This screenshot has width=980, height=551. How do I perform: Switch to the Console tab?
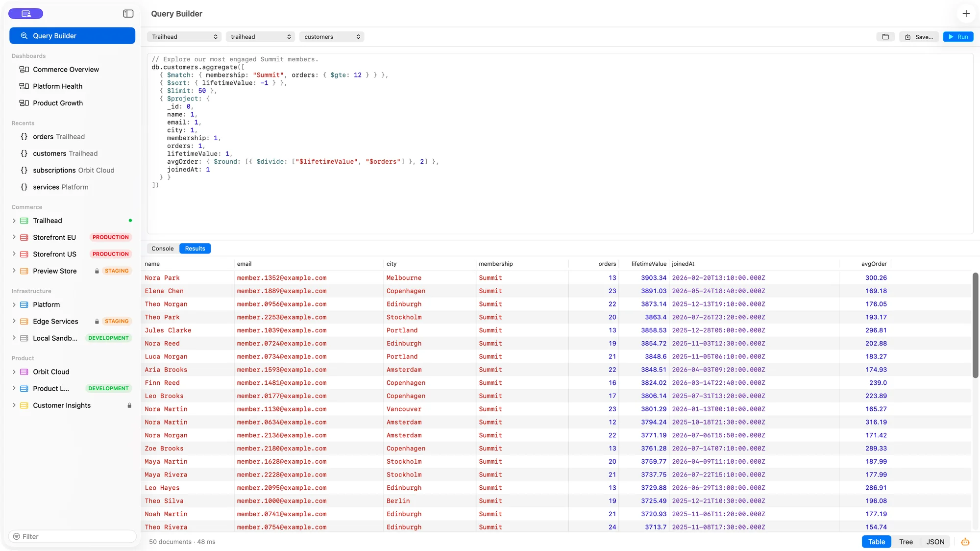[x=163, y=249]
